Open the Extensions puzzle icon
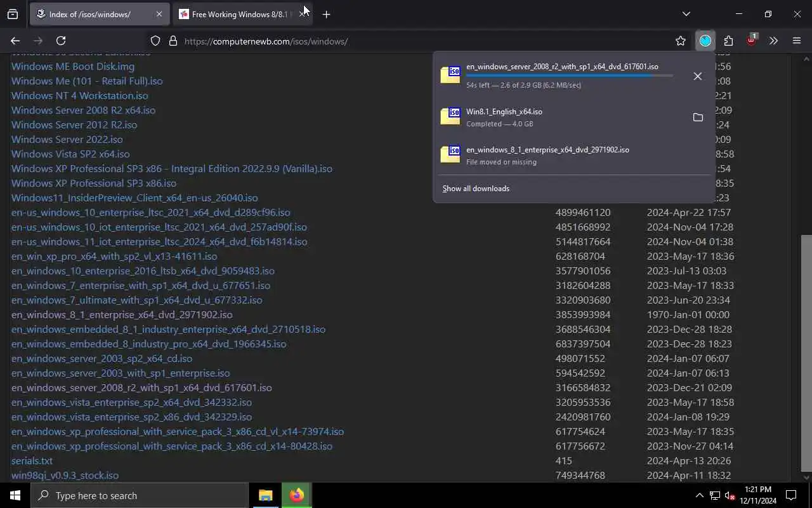 (728, 41)
